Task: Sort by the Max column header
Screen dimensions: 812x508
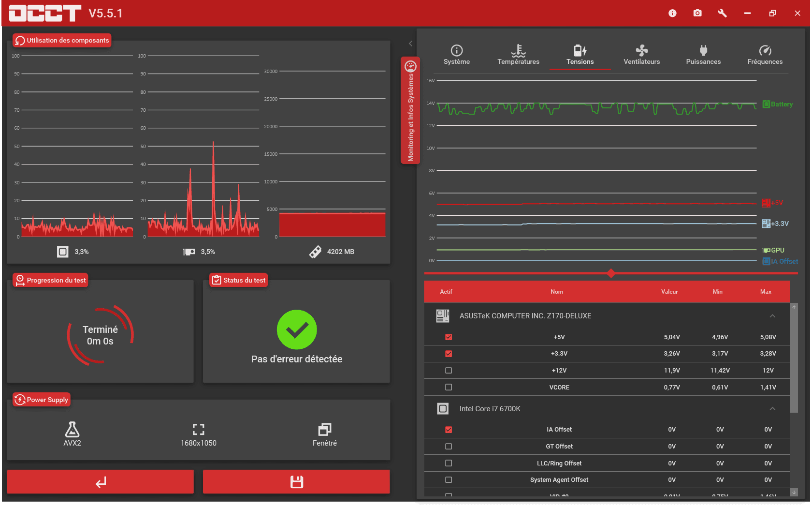Action: pyautogui.click(x=766, y=292)
